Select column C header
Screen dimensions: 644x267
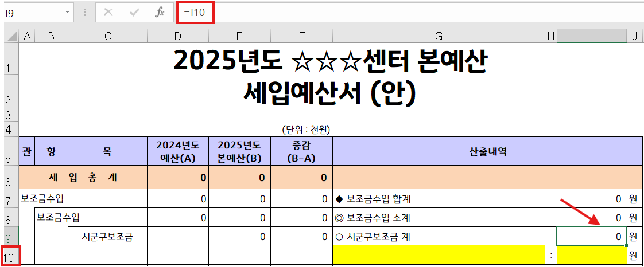click(x=107, y=37)
